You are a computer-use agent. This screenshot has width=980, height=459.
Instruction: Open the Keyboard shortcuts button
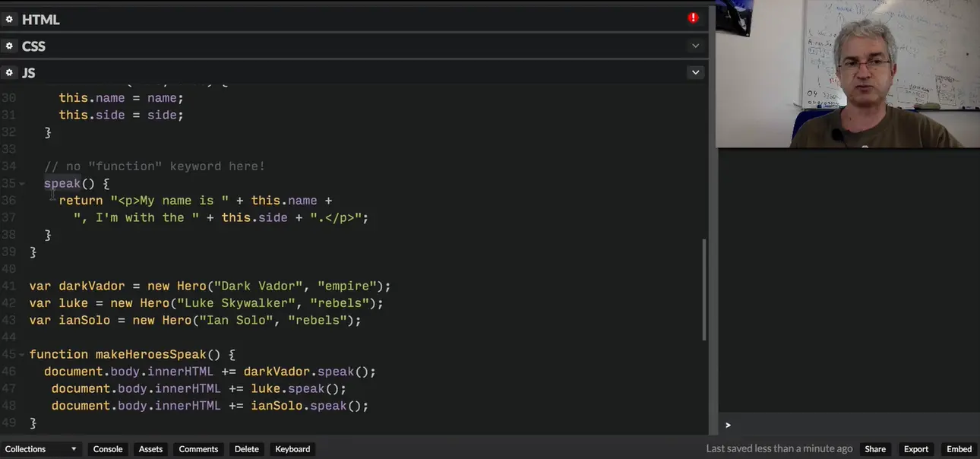pyautogui.click(x=292, y=449)
